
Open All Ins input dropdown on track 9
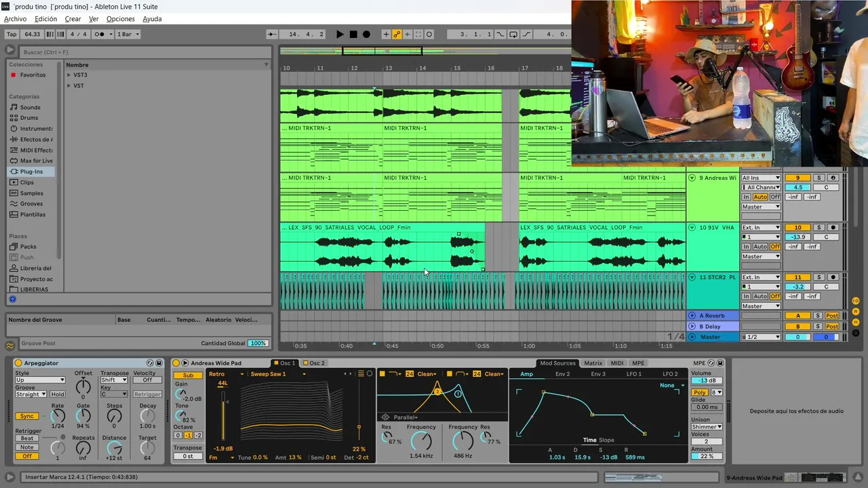coord(761,178)
